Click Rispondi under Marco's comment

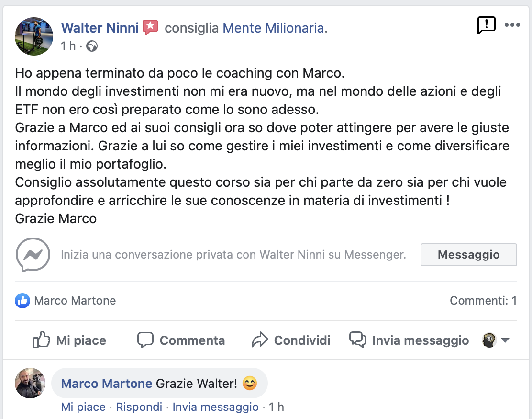139,407
